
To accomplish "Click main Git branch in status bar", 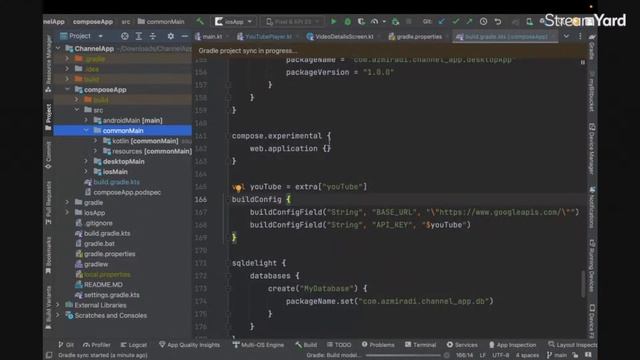I will 556,355.
